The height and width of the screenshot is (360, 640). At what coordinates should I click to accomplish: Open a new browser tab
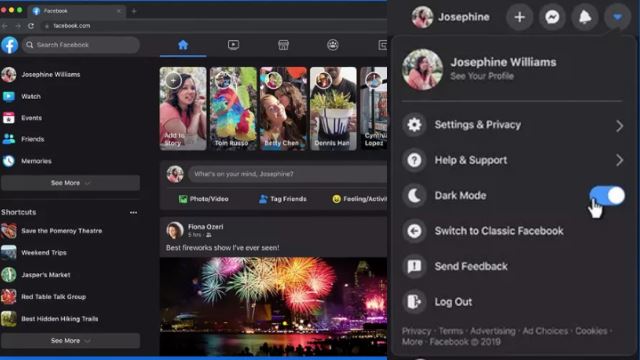pos(134,11)
